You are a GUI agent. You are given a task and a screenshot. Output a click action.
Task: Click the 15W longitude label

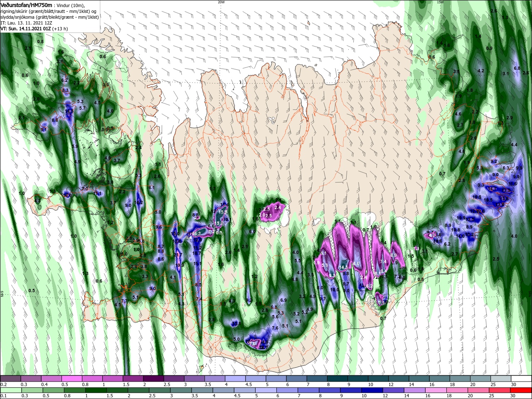click(440, 2)
